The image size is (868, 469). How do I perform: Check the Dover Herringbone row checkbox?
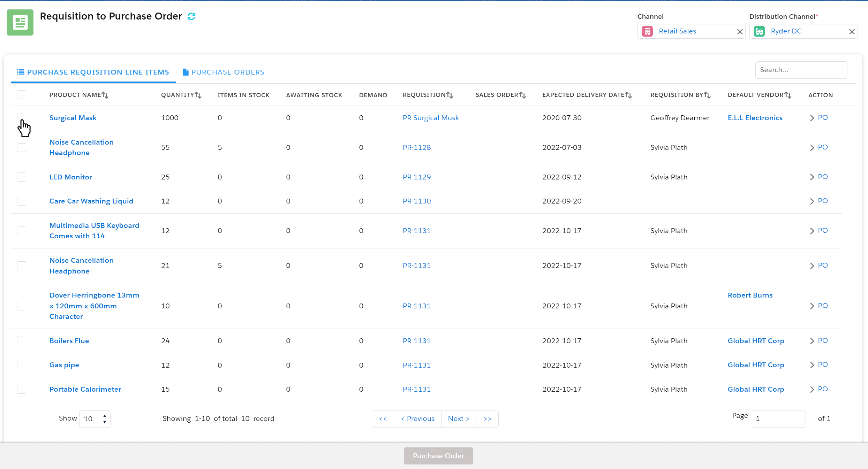(22, 306)
